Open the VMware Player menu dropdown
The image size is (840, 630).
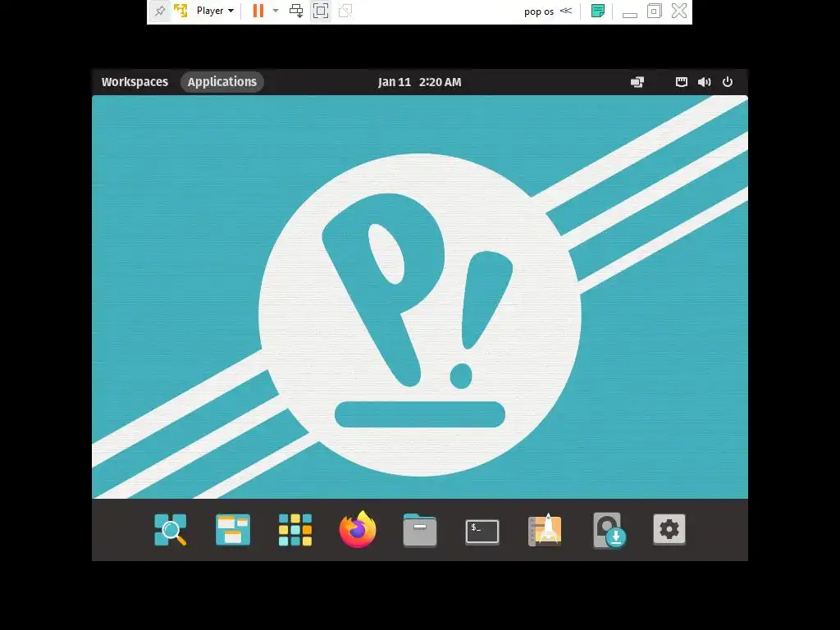pyautogui.click(x=215, y=11)
